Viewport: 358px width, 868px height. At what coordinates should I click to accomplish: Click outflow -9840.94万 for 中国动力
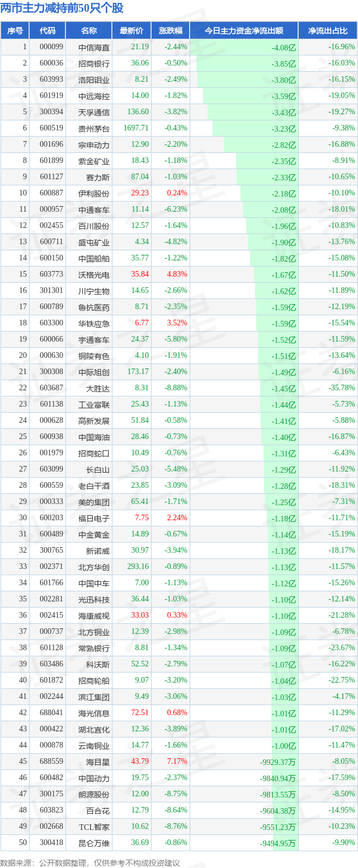coord(278,778)
